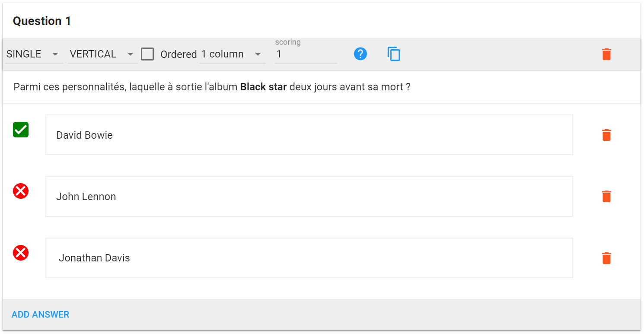This screenshot has width=644, height=334.
Task: Enable the Ordered checkbox
Action: pyautogui.click(x=147, y=54)
